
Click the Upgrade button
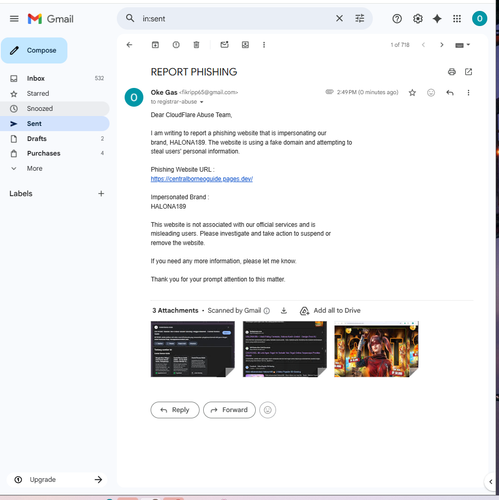[x=57, y=479]
